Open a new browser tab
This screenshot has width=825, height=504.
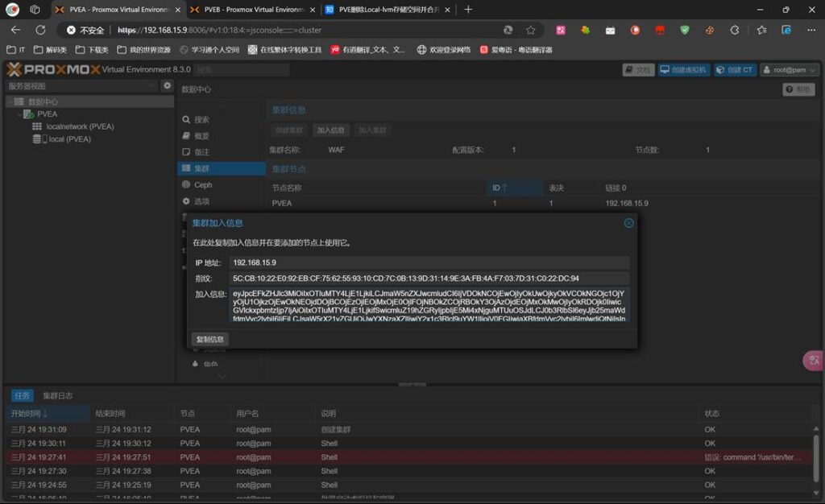coord(468,10)
